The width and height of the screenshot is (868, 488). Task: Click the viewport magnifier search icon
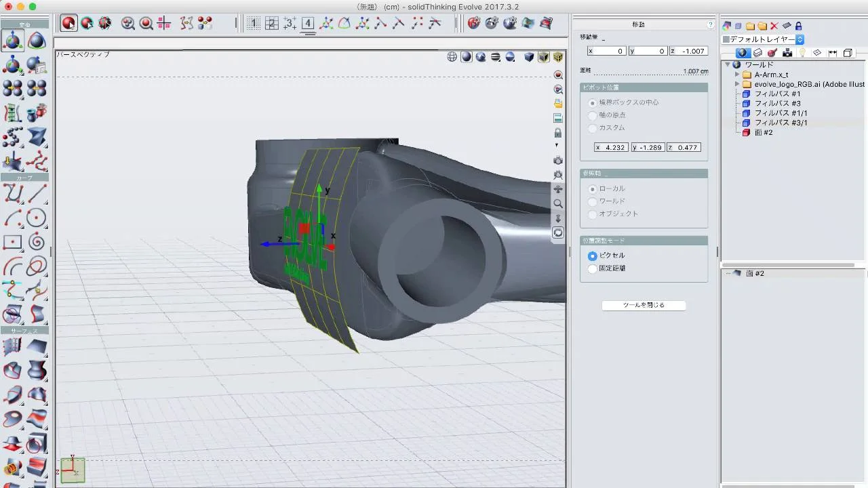558,203
